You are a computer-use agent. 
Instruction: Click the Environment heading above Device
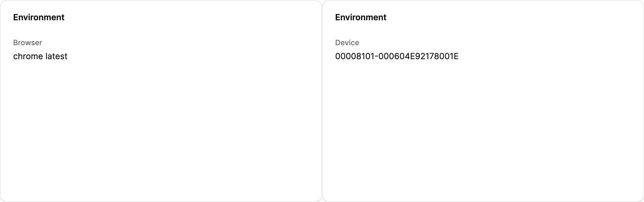360,17
